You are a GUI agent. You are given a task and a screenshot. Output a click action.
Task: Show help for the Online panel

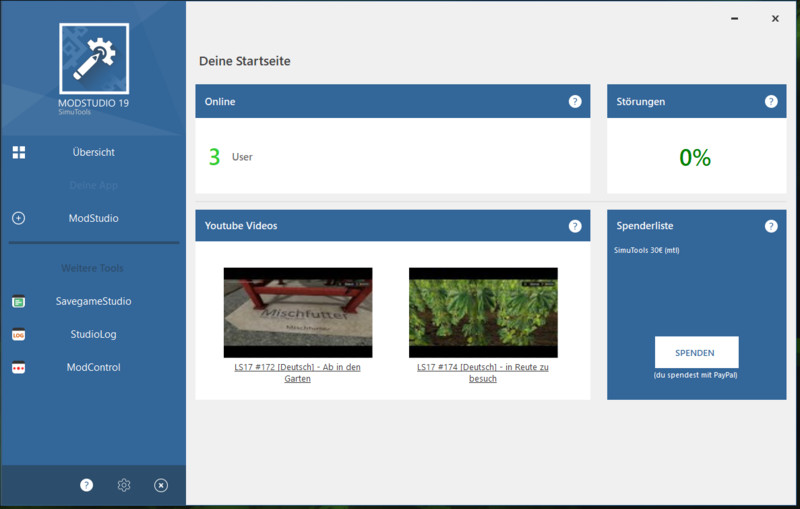(575, 102)
